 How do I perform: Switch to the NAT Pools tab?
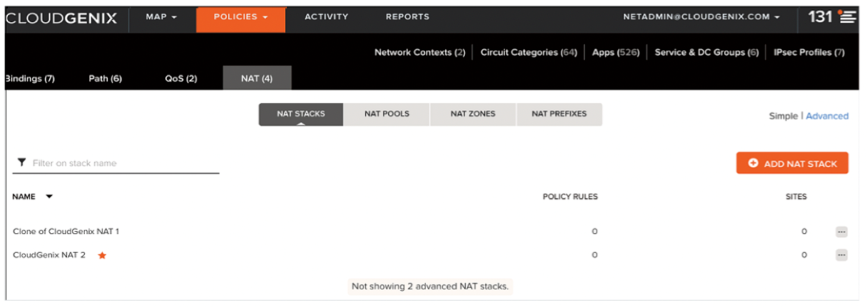click(387, 114)
